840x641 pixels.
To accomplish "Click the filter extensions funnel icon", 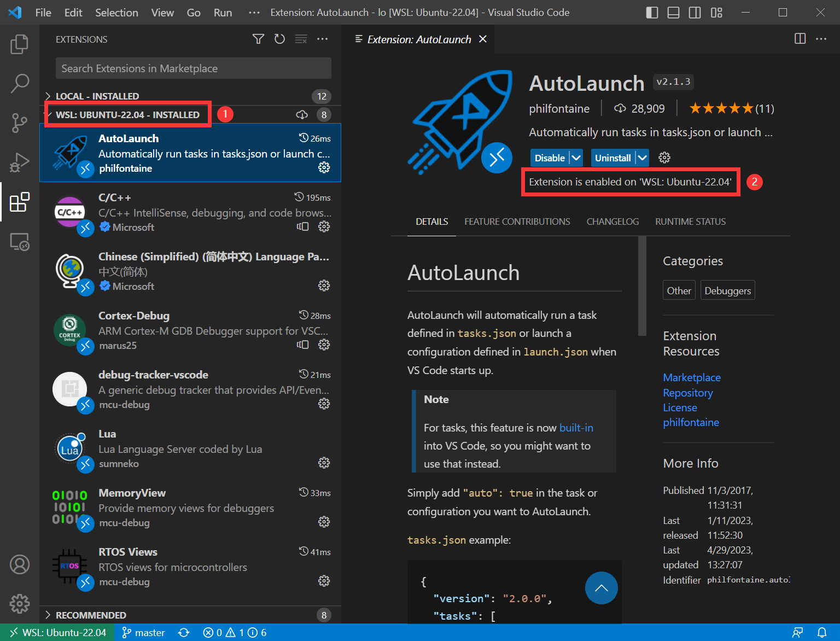I will coord(258,39).
